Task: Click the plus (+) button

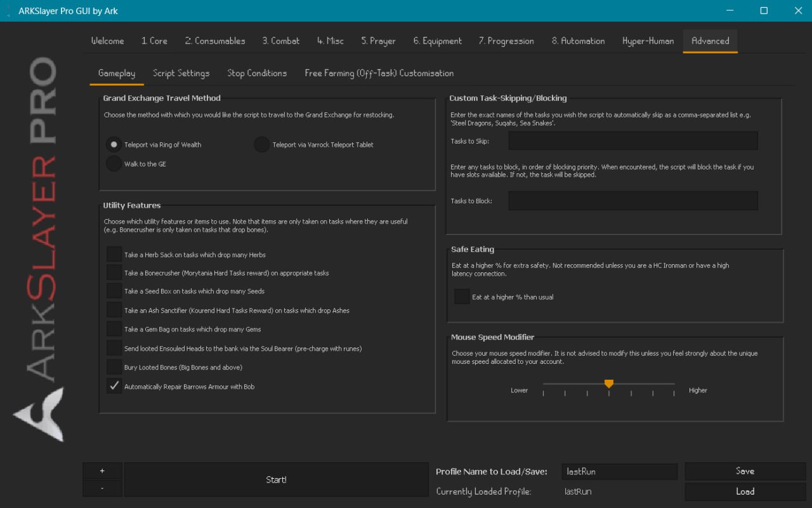Action: click(x=102, y=471)
